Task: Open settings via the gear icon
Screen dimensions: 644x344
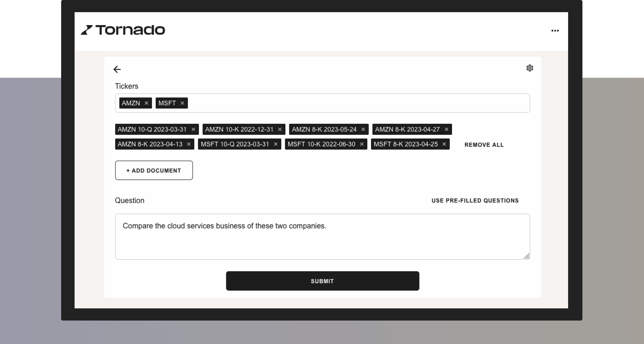Action: [x=530, y=68]
